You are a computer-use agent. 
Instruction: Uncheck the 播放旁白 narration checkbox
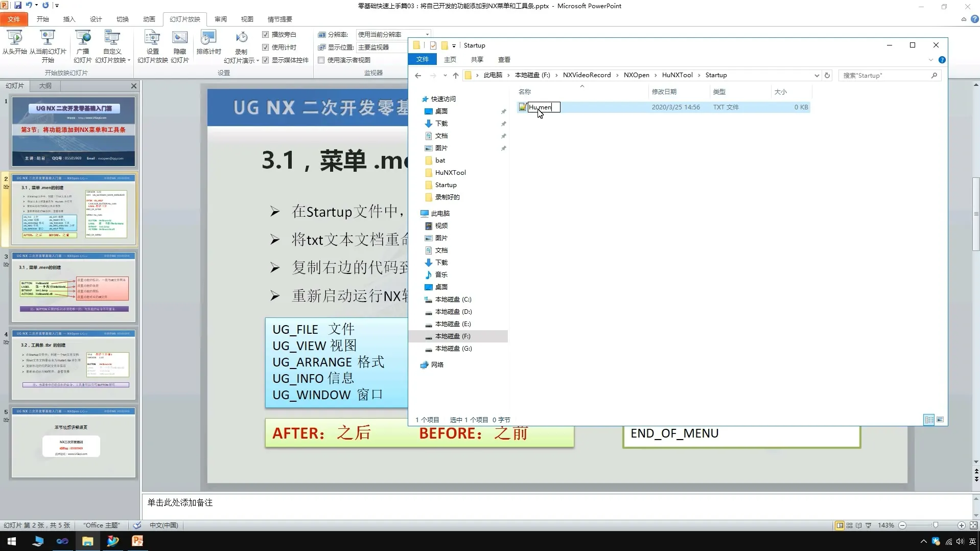(x=266, y=34)
